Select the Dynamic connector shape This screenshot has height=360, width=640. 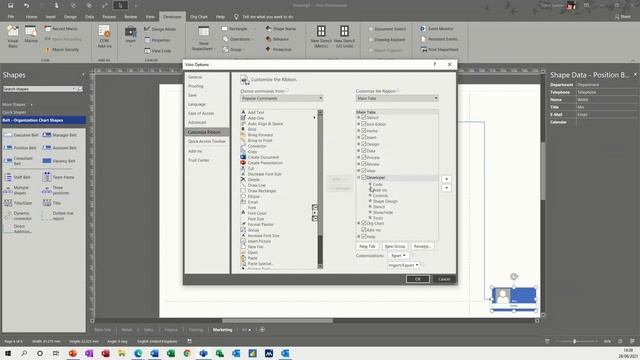pyautogui.click(x=17, y=216)
